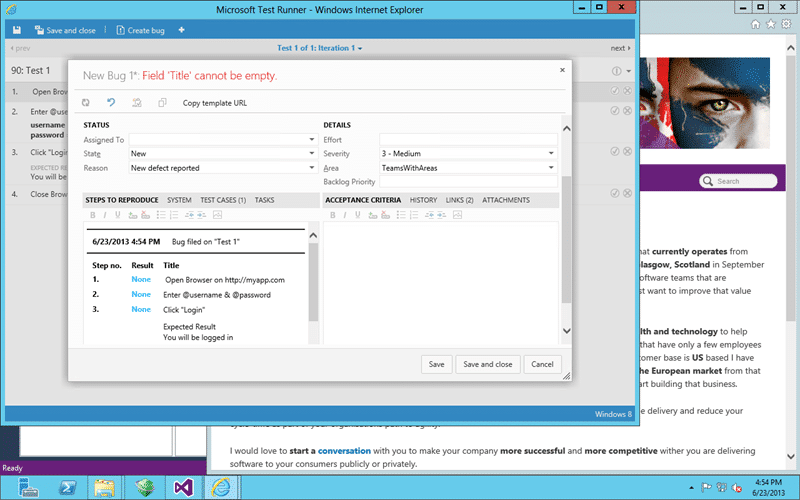Switch to the Tasks tab

pyautogui.click(x=264, y=200)
